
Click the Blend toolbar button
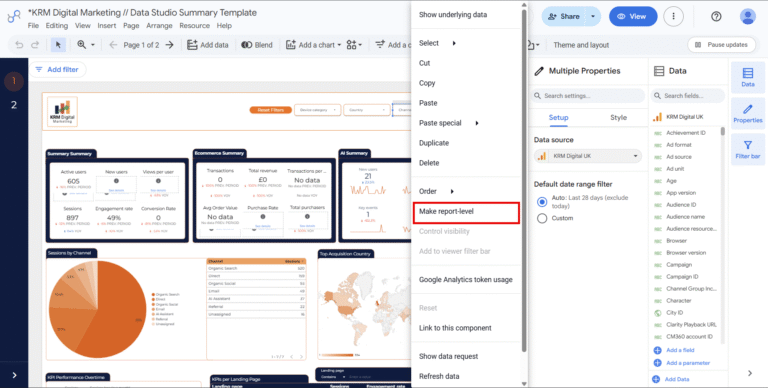(257, 45)
